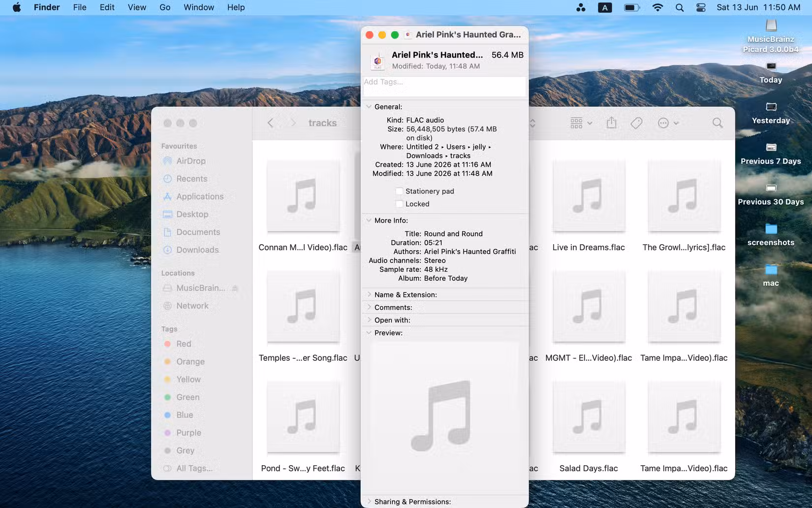The image size is (812, 508).
Task: Click the FLAC file icon in the Info header
Action: (x=377, y=61)
